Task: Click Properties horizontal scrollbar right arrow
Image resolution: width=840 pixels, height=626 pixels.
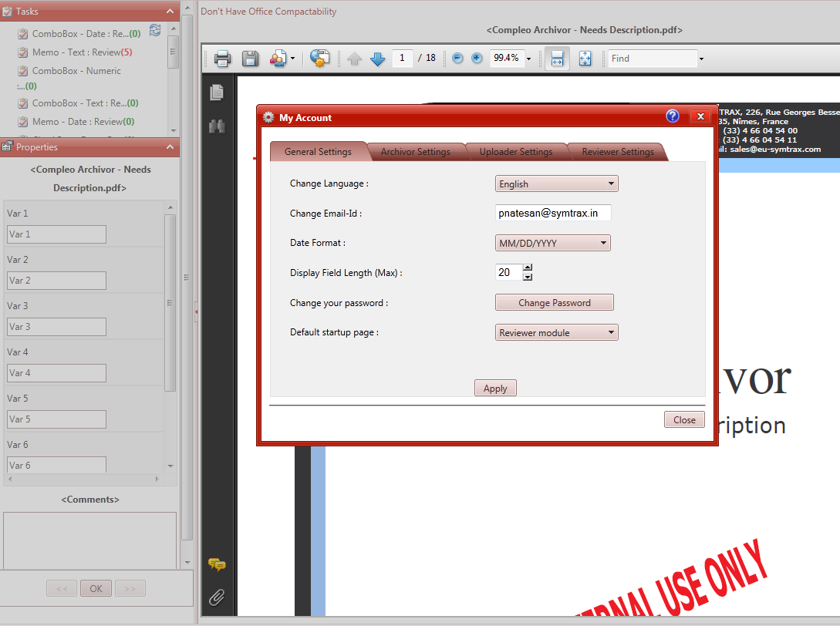Action: click(157, 479)
